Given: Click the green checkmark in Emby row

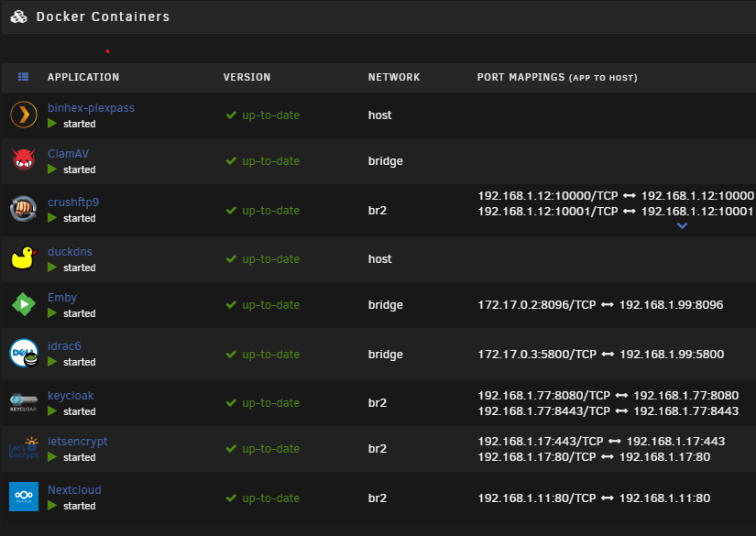Looking at the screenshot, I should [231, 304].
